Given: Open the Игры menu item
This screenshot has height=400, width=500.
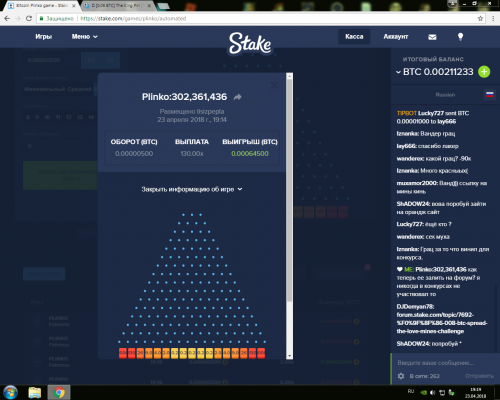Looking at the screenshot, I should point(44,37).
